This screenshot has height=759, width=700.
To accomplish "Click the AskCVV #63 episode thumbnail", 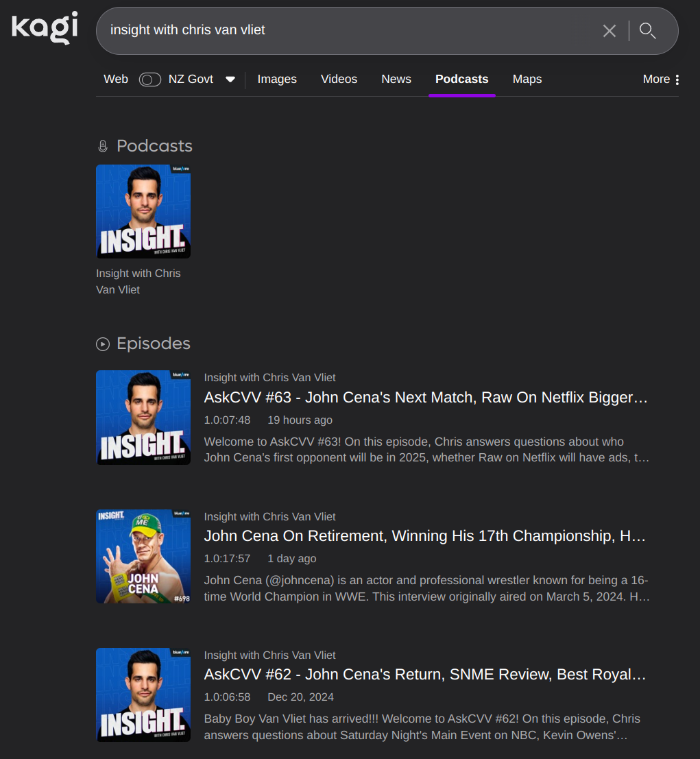I will coord(143,418).
